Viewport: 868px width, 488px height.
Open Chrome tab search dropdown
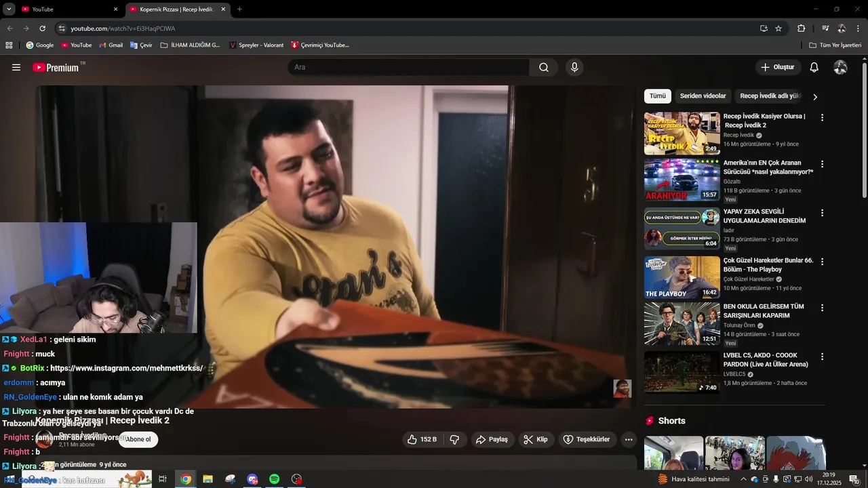9,9
